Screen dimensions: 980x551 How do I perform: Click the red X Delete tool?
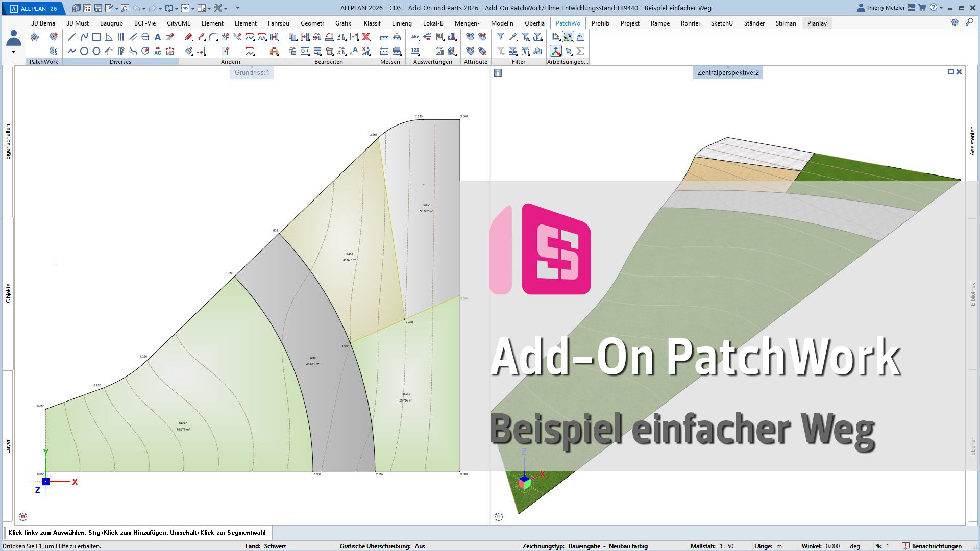point(366,37)
